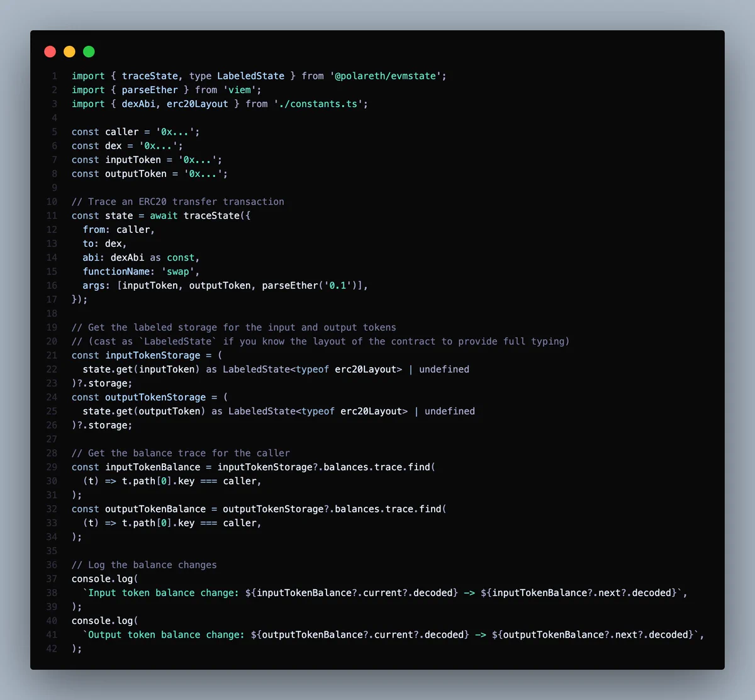Click the yellow minimize window dot
This screenshot has height=700, width=755.
click(70, 52)
